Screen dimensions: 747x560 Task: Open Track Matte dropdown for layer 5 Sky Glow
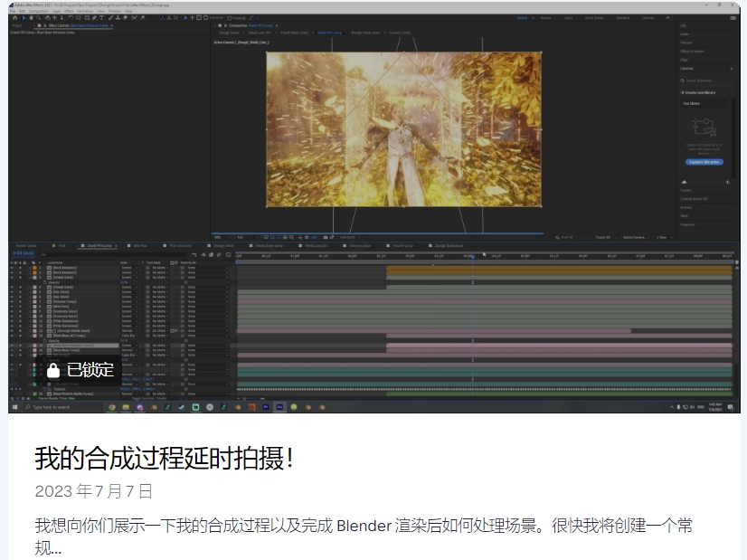(161, 291)
